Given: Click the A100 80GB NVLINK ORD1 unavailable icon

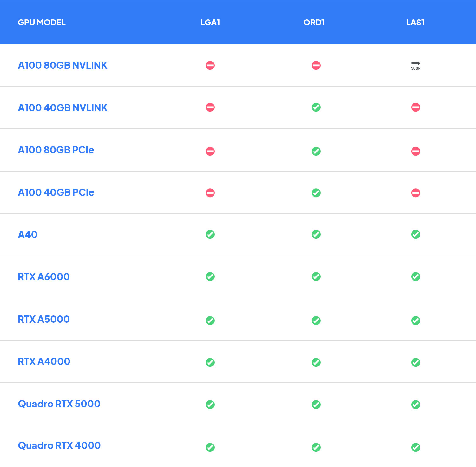Looking at the screenshot, I should pyautogui.click(x=316, y=65).
